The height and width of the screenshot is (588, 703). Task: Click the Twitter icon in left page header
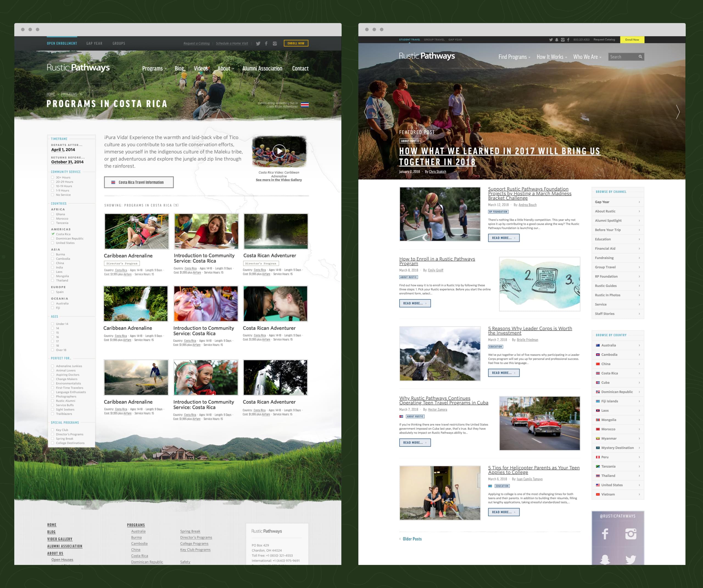[x=258, y=44]
